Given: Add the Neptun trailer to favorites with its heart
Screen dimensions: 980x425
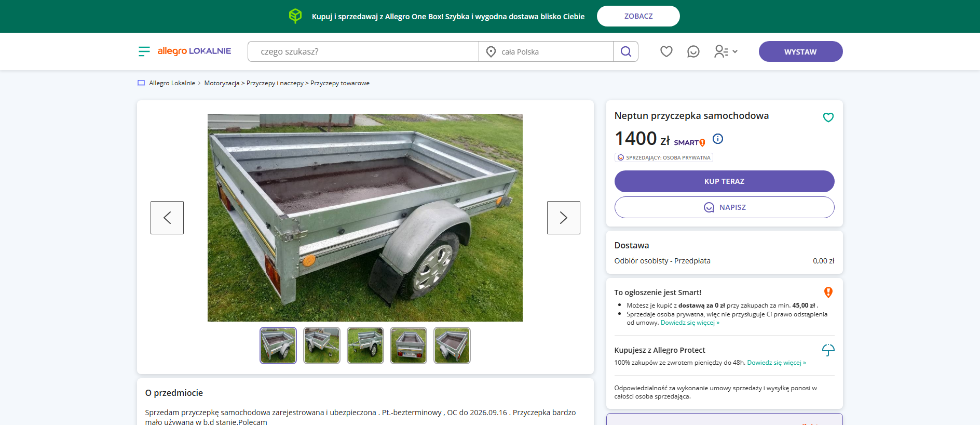Looking at the screenshot, I should (x=828, y=117).
